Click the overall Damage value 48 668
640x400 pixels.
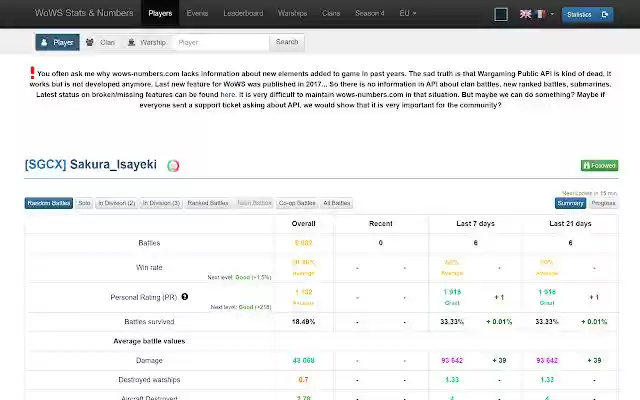pos(303,360)
